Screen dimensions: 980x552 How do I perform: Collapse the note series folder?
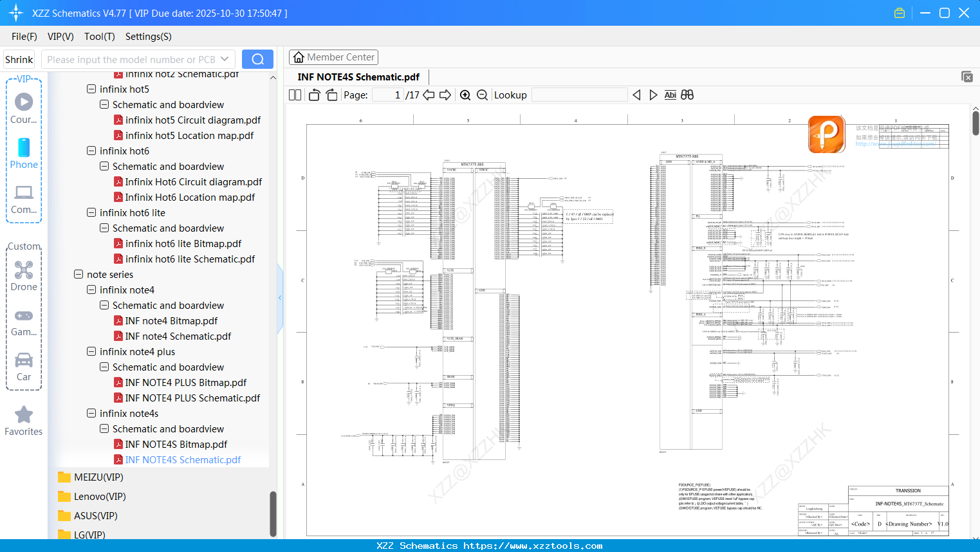coord(79,274)
